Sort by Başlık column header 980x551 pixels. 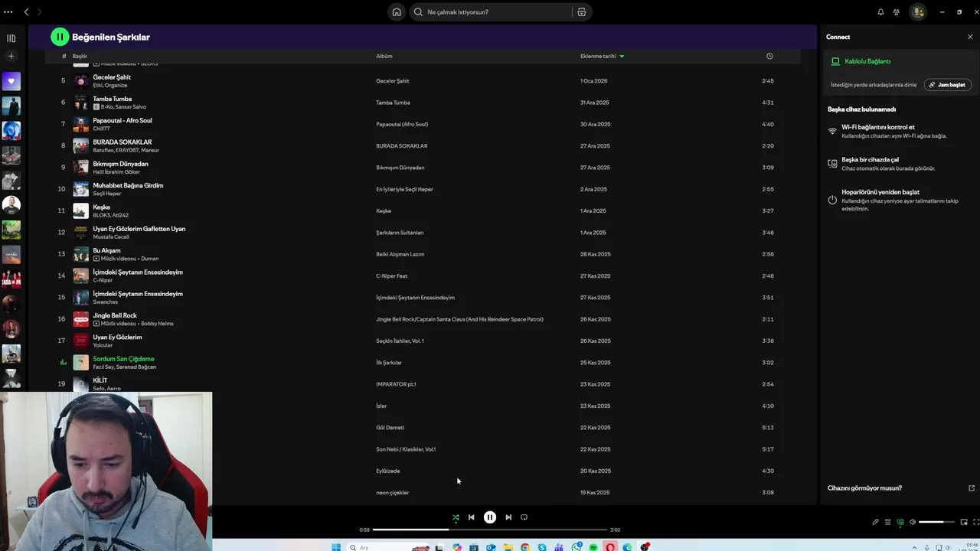point(80,56)
